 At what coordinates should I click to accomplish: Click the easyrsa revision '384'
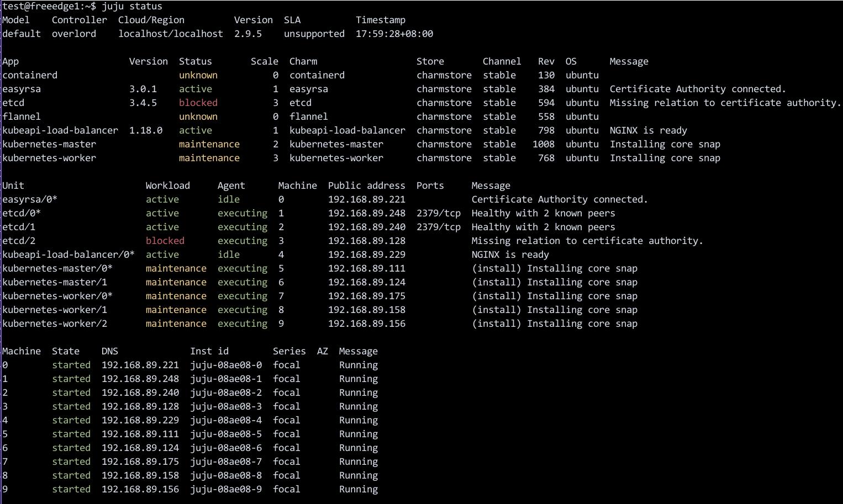(546, 89)
